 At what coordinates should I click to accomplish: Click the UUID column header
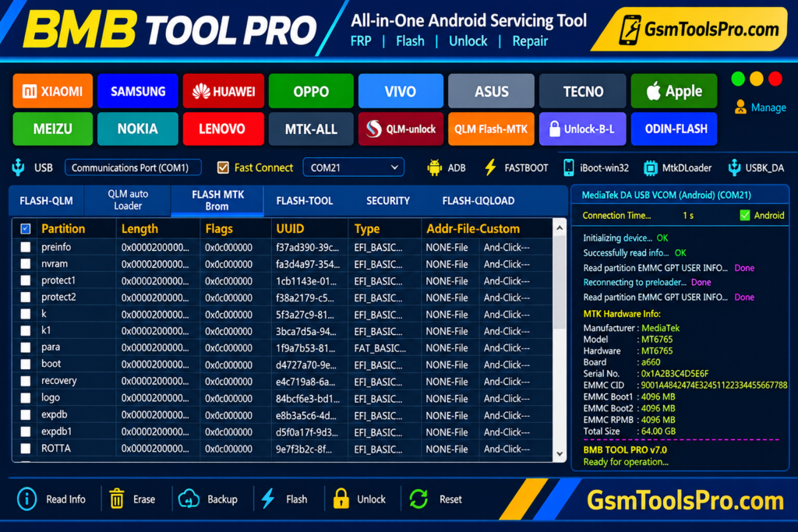pos(290,229)
